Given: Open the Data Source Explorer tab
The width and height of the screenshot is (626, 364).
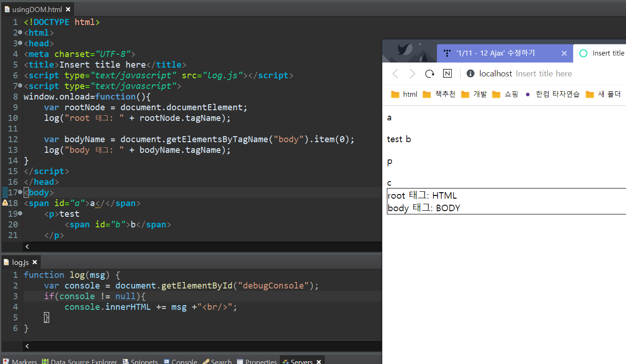Looking at the screenshot, I should (79, 362).
